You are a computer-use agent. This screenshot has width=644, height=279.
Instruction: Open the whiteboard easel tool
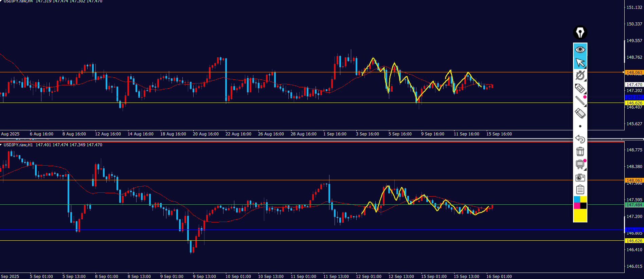click(x=580, y=165)
